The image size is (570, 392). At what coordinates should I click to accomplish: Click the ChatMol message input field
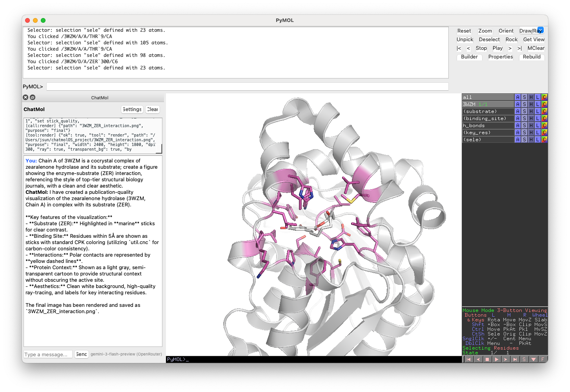(x=48, y=354)
